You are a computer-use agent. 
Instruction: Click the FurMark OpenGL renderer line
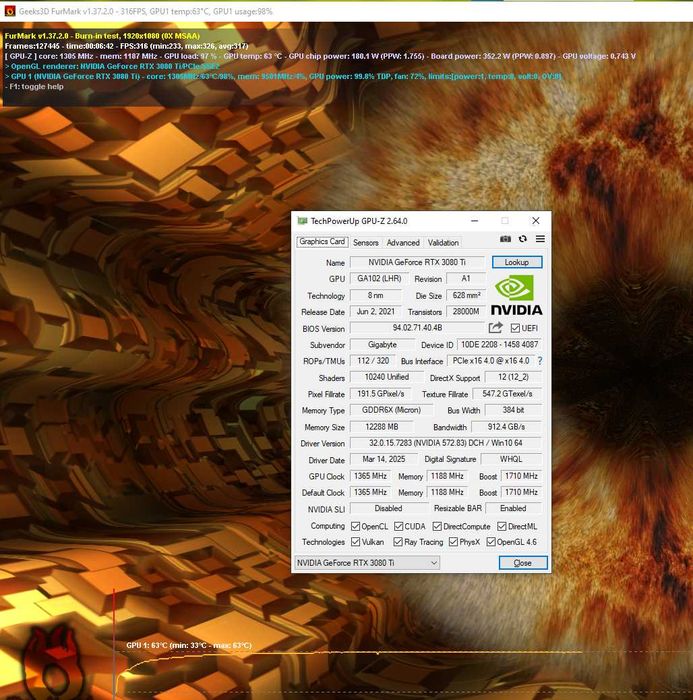112,66
